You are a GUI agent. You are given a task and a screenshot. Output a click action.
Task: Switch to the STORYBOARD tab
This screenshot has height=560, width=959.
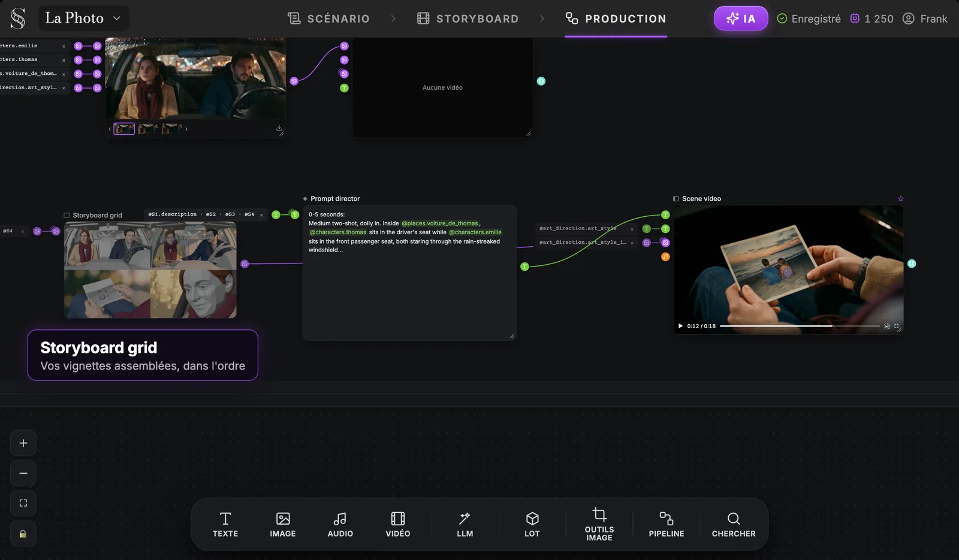point(468,19)
